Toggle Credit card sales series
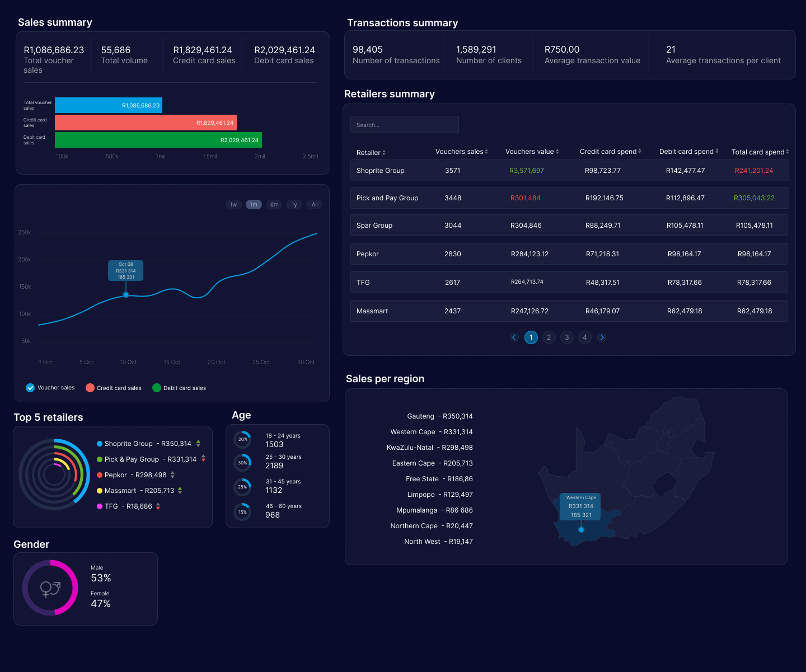806x672 pixels. pyautogui.click(x=90, y=388)
